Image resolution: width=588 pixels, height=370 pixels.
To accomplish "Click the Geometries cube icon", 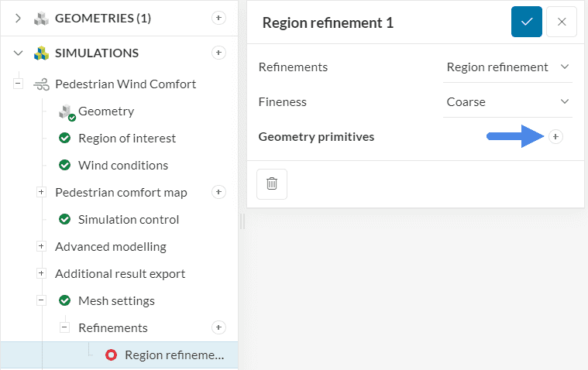I will [x=41, y=18].
